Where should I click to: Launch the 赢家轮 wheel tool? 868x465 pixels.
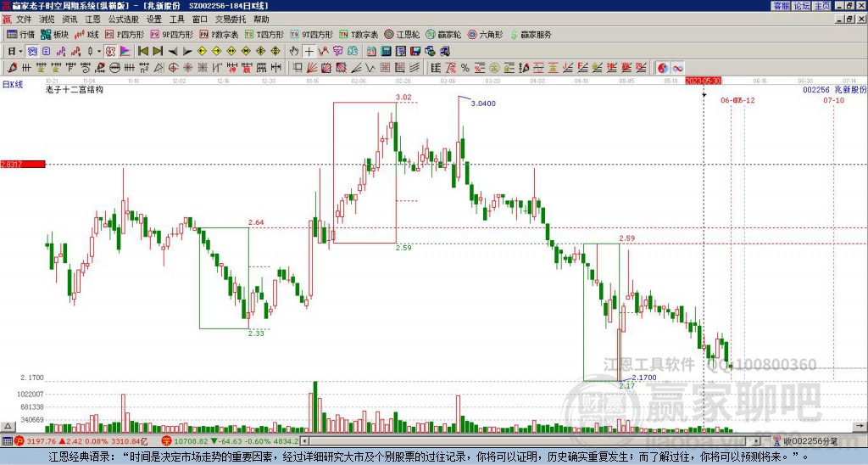tap(443, 34)
